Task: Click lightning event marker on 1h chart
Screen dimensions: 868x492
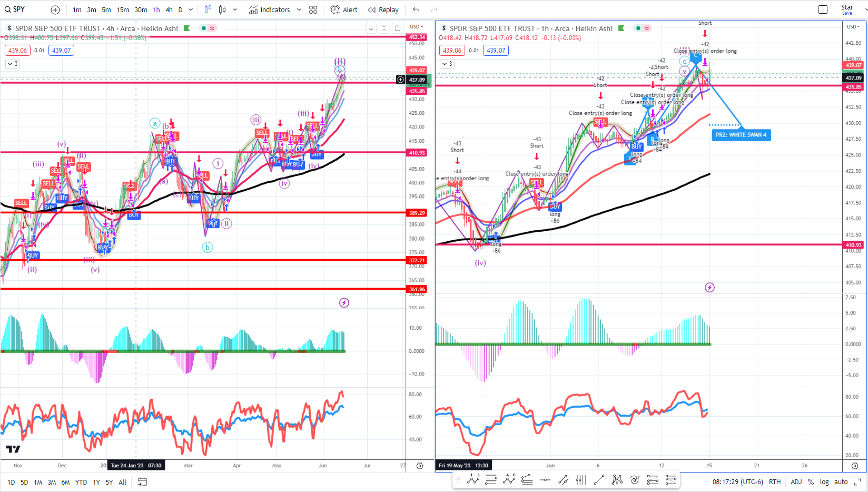Action: pos(709,288)
